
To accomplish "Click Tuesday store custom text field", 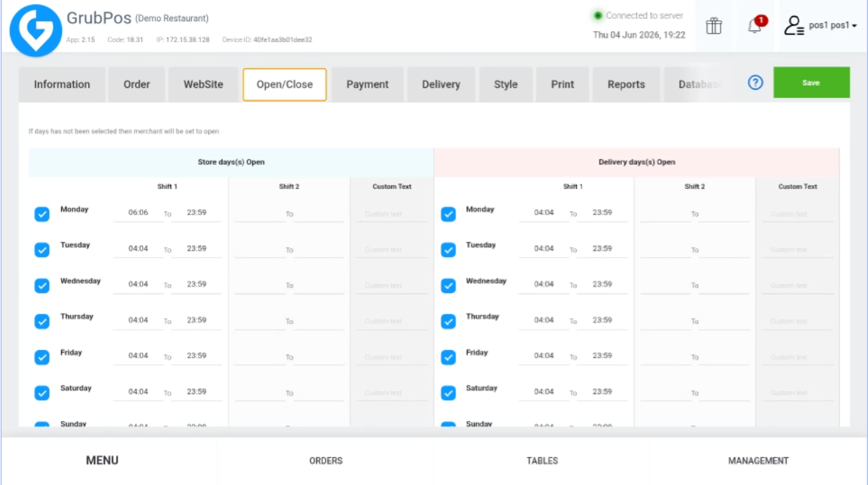I will pyautogui.click(x=392, y=249).
